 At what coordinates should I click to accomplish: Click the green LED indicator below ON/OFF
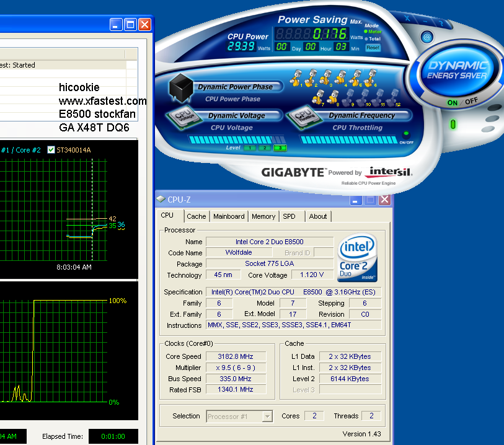coord(453,125)
